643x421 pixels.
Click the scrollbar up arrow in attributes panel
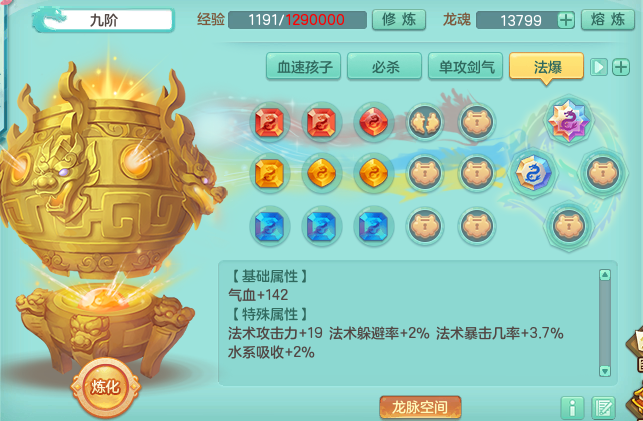(x=605, y=275)
